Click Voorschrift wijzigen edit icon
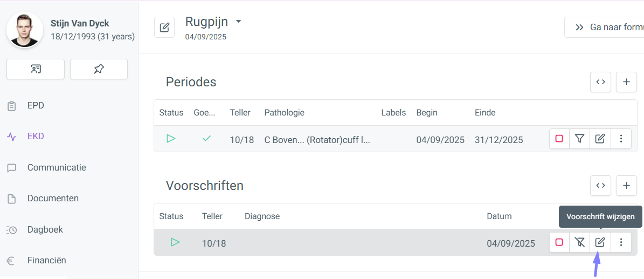This screenshot has height=279, width=644. click(600, 242)
